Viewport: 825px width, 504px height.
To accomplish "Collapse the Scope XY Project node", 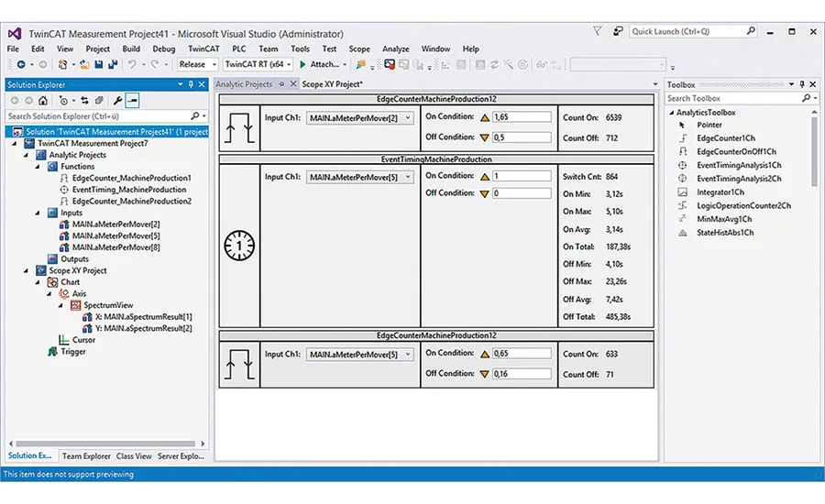I will point(27,271).
